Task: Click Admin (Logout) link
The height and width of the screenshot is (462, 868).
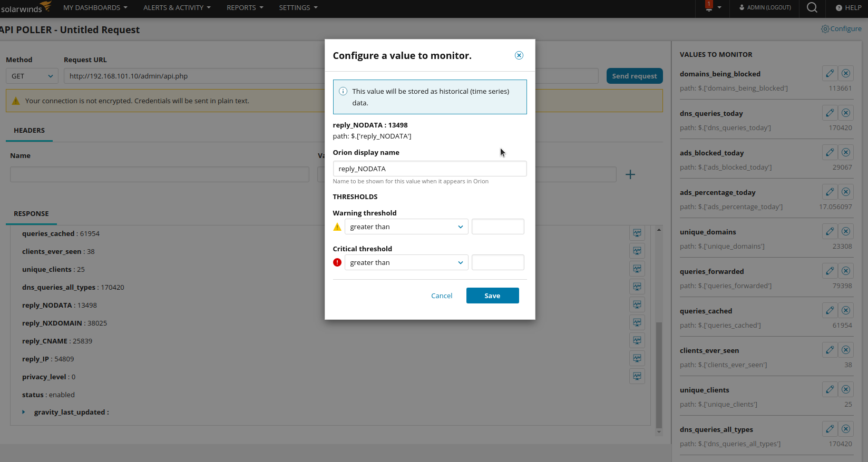Action: [x=765, y=7]
